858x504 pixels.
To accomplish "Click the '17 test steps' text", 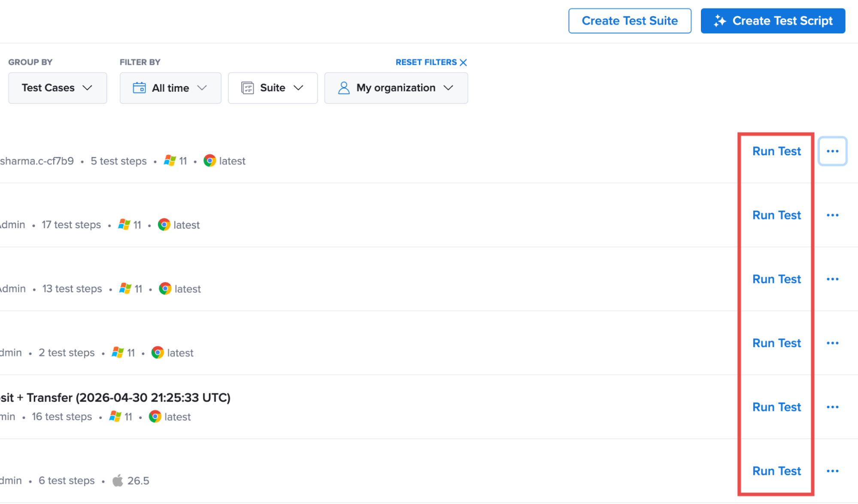I will [71, 225].
